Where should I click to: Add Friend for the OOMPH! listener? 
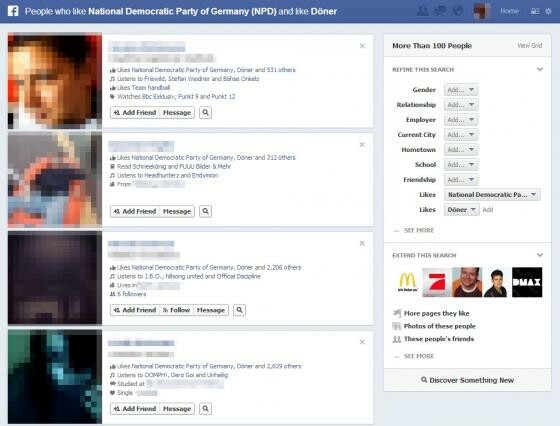pyautogui.click(x=135, y=409)
